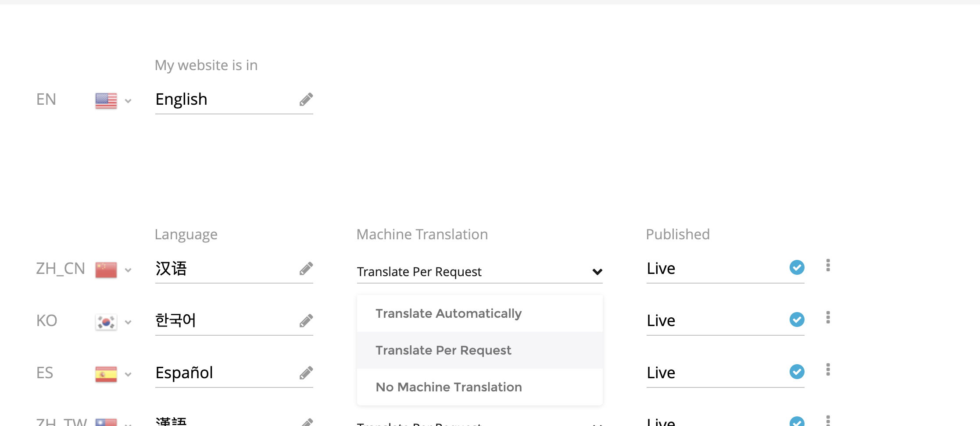Click the Spanish flag icon in ES row
This screenshot has width=980, height=426.
106,374
